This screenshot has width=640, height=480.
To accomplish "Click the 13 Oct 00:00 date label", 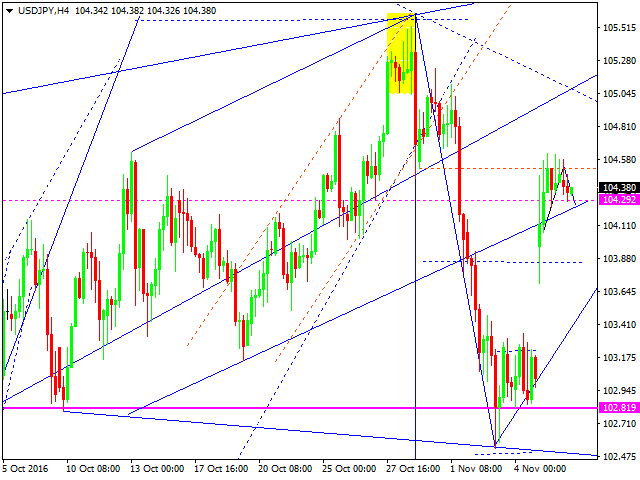I will point(157,469).
